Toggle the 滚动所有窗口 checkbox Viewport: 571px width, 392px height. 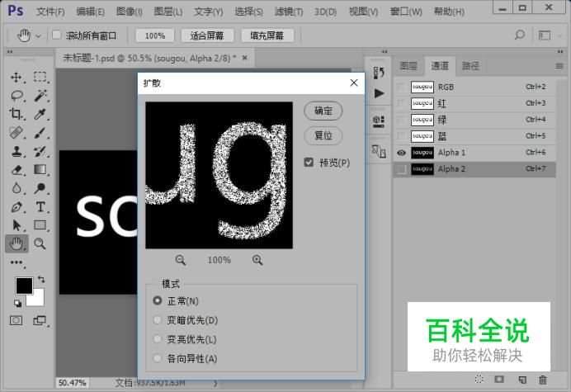pos(56,35)
